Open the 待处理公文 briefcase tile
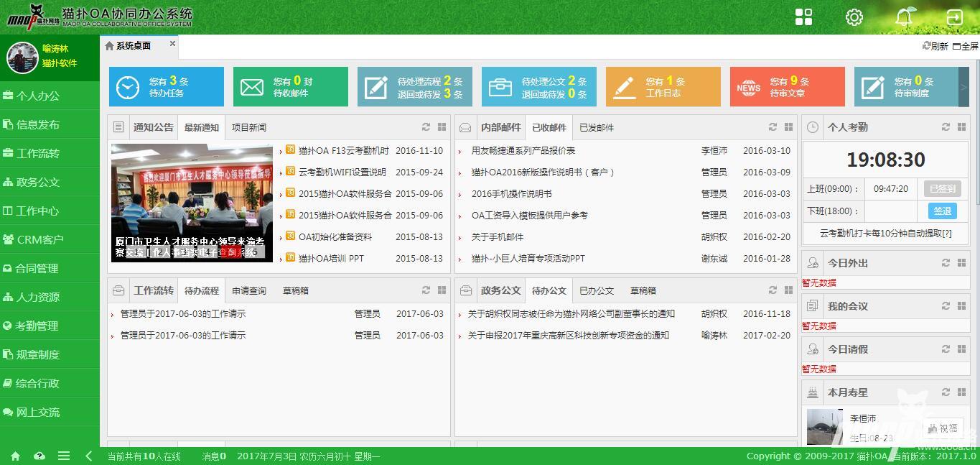This screenshot has height=465, width=980. tap(539, 87)
